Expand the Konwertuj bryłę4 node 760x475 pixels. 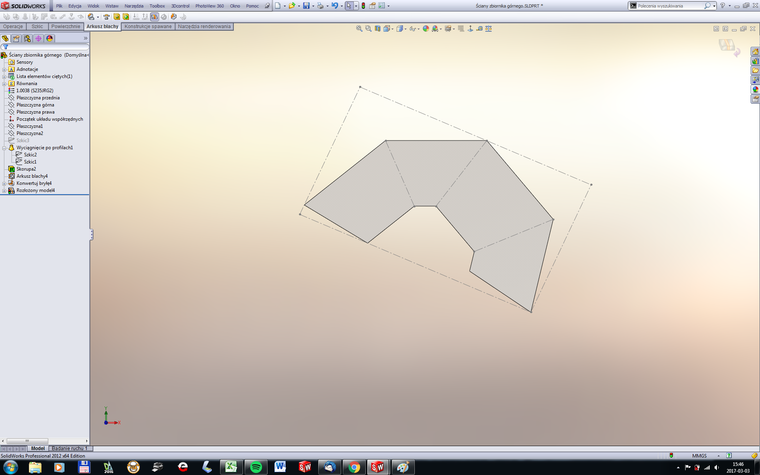tap(4, 184)
